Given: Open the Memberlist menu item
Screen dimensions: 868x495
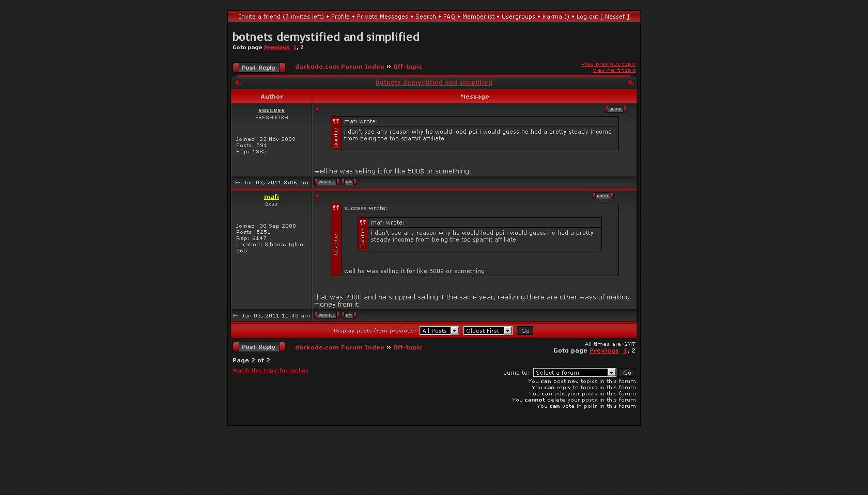Looking at the screenshot, I should [478, 17].
